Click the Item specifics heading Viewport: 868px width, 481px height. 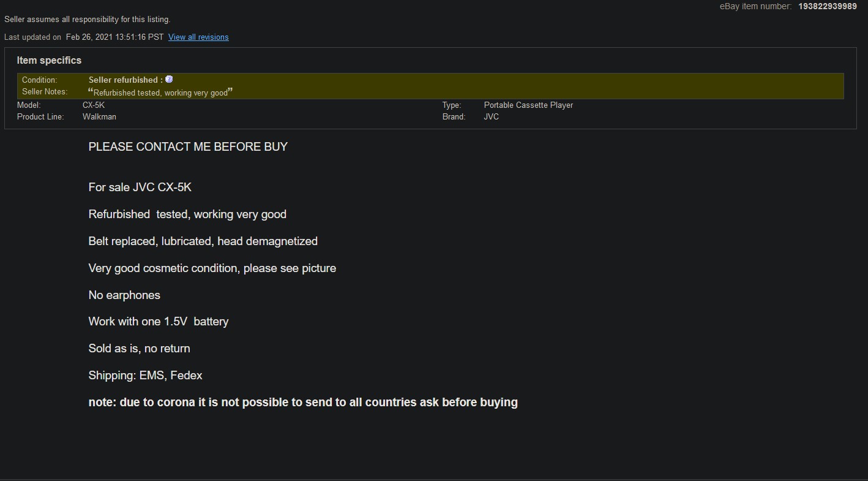49,60
